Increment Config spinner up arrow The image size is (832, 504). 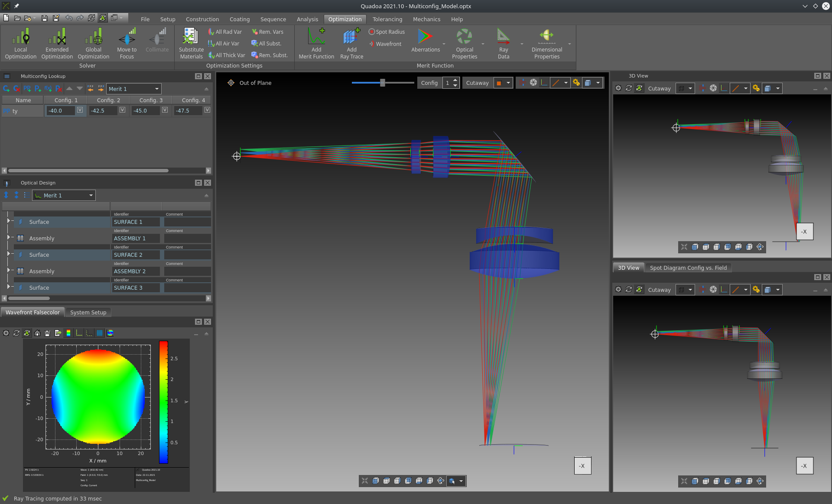[x=455, y=80]
